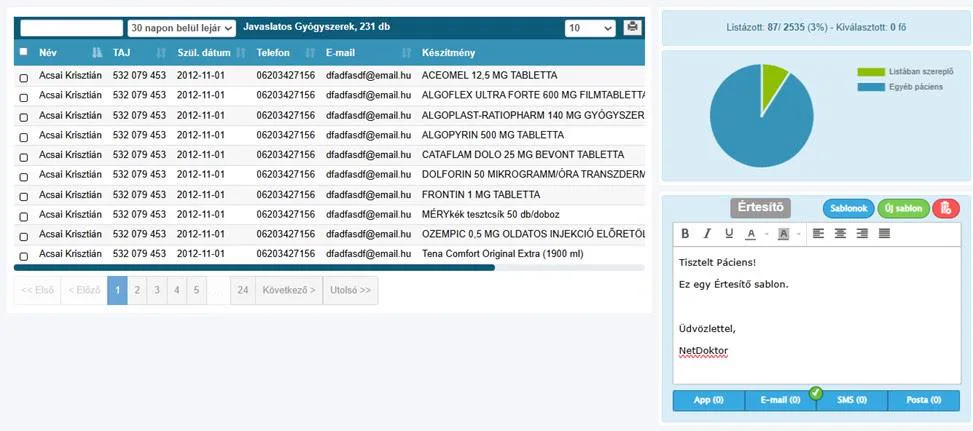Check the FRONTIN 1 MG TABLETTA row
This screenshot has height=431, width=973.
[x=24, y=197]
